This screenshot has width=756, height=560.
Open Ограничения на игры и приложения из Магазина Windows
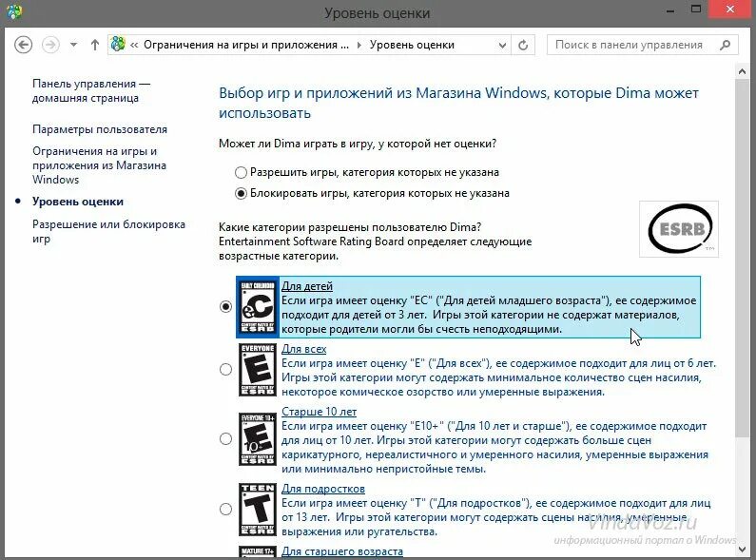tap(99, 165)
